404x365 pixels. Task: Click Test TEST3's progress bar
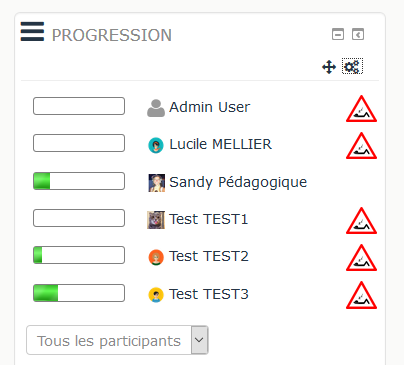[x=79, y=293]
